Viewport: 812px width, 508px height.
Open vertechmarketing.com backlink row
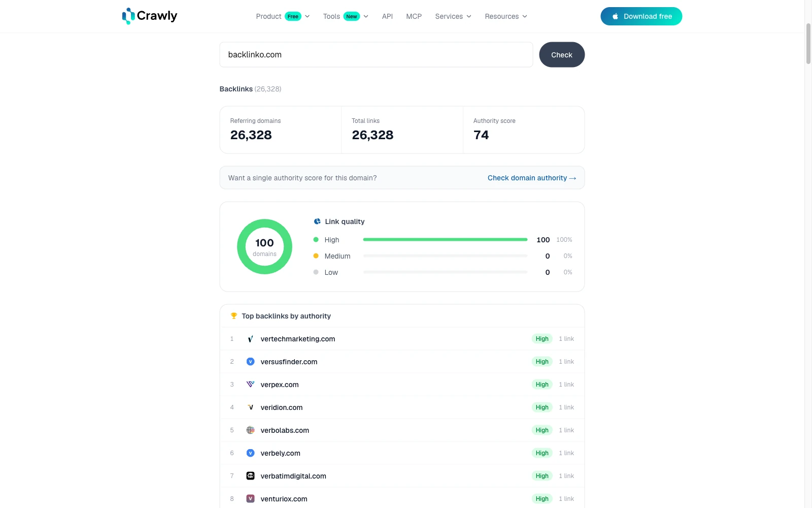point(402,339)
